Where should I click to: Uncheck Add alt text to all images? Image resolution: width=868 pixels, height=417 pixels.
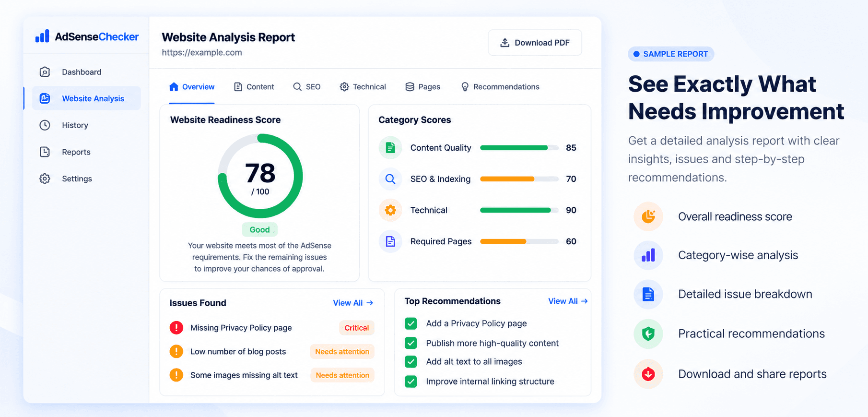pyautogui.click(x=411, y=361)
